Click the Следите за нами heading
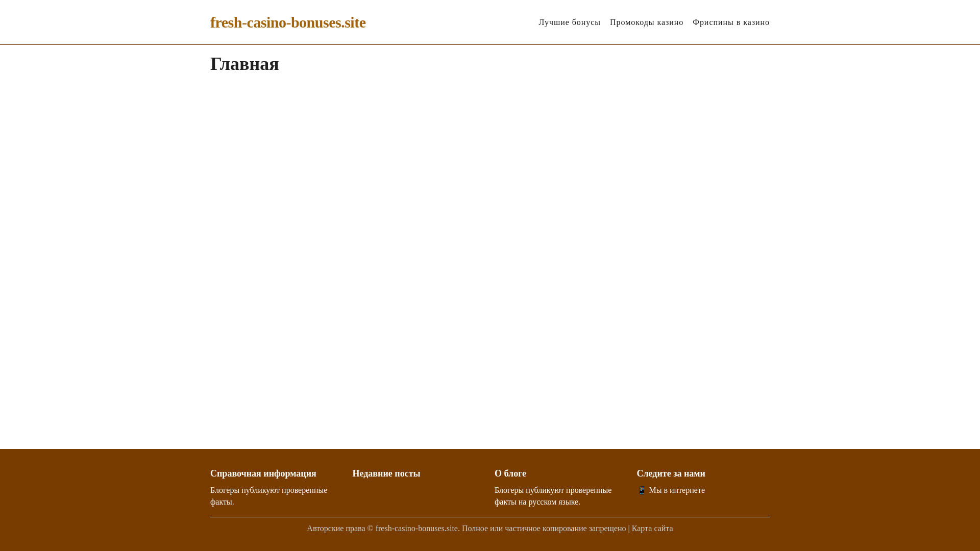Image resolution: width=980 pixels, height=551 pixels. (671, 473)
